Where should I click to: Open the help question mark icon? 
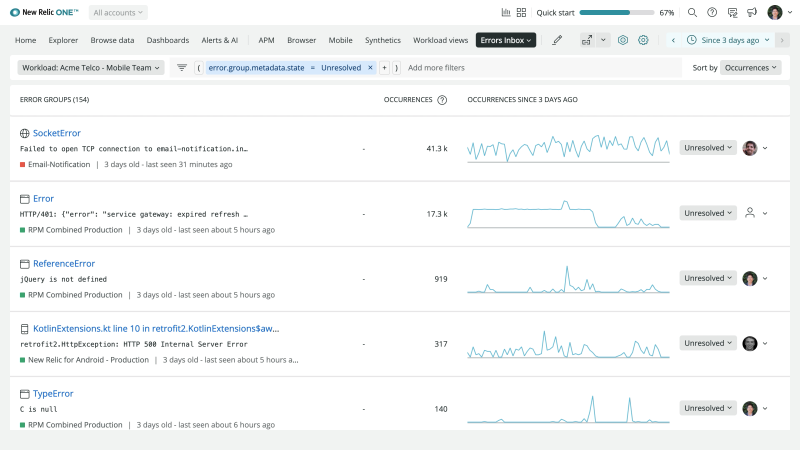[712, 12]
